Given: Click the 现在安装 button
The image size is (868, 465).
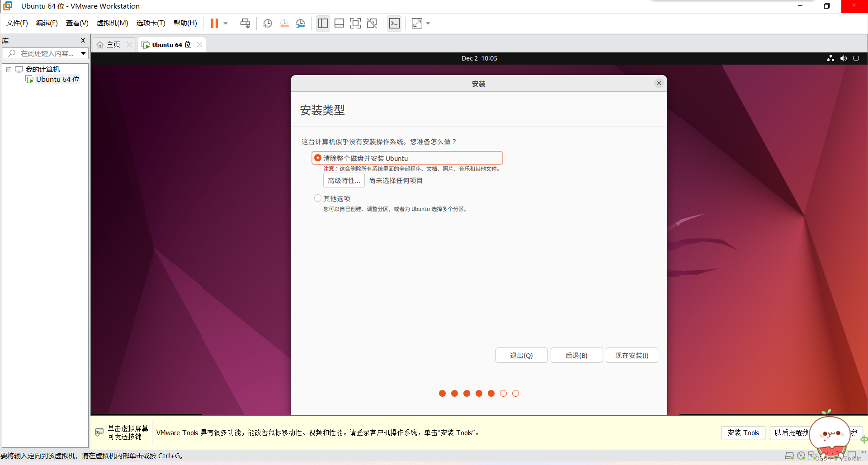Looking at the screenshot, I should 632,355.
